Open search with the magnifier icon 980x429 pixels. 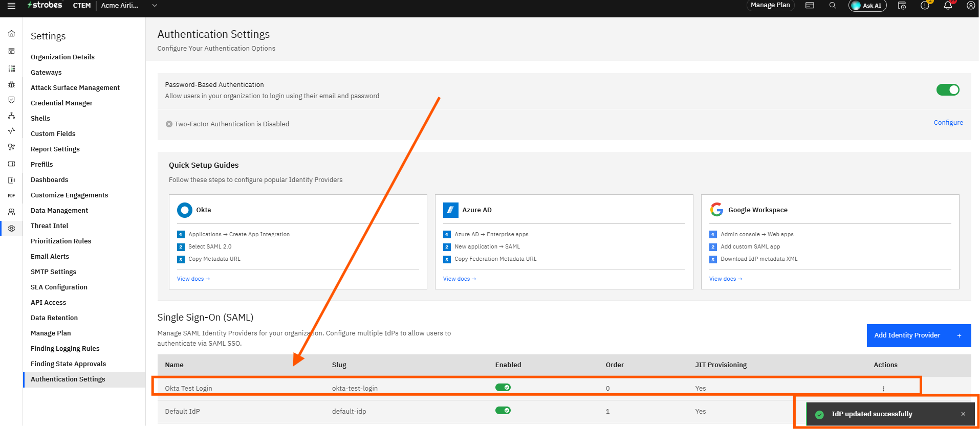[833, 6]
